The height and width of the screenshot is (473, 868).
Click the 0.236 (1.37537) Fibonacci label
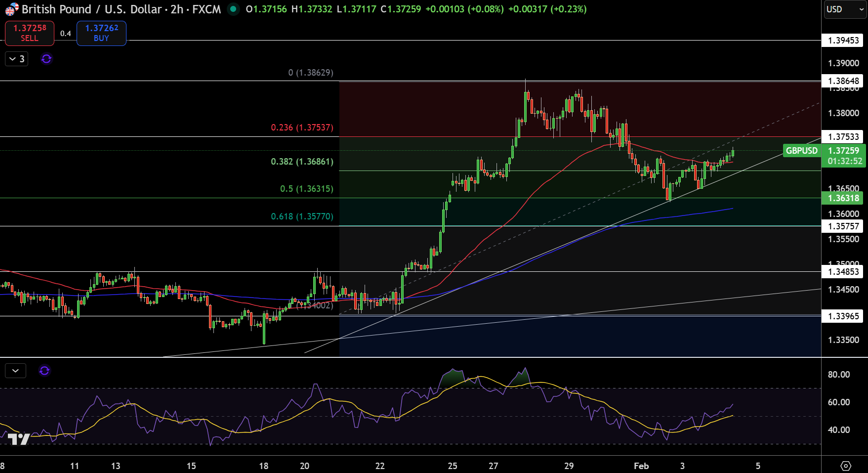click(x=302, y=128)
